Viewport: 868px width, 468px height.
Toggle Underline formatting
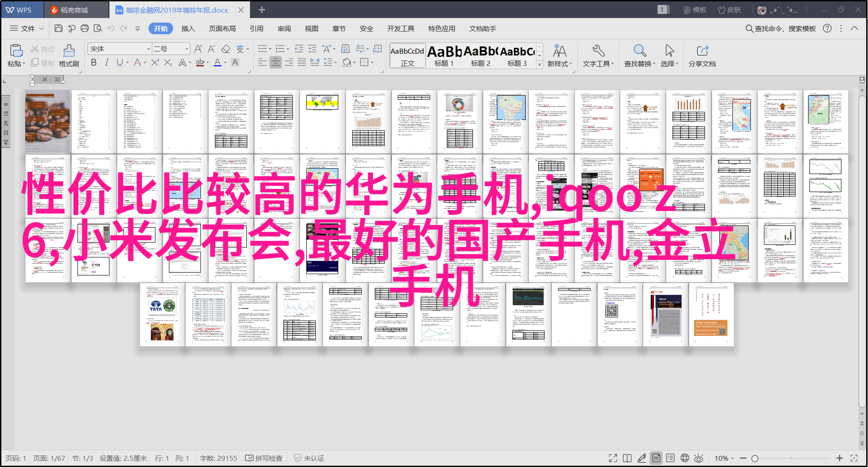click(x=119, y=63)
